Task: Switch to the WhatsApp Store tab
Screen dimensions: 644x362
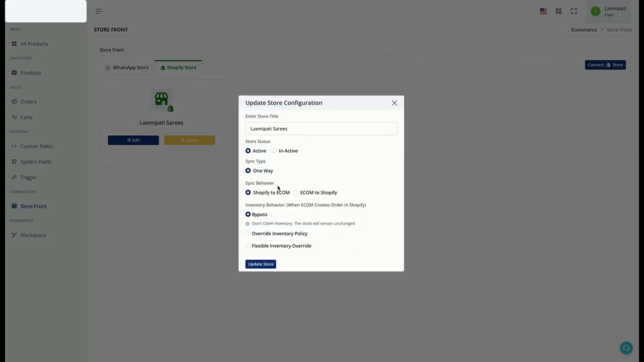Action: pos(127,67)
